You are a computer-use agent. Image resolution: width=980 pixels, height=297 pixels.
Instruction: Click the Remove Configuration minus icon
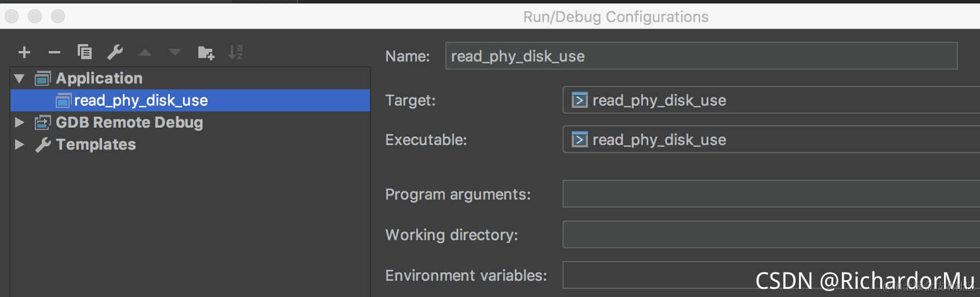[x=55, y=53]
